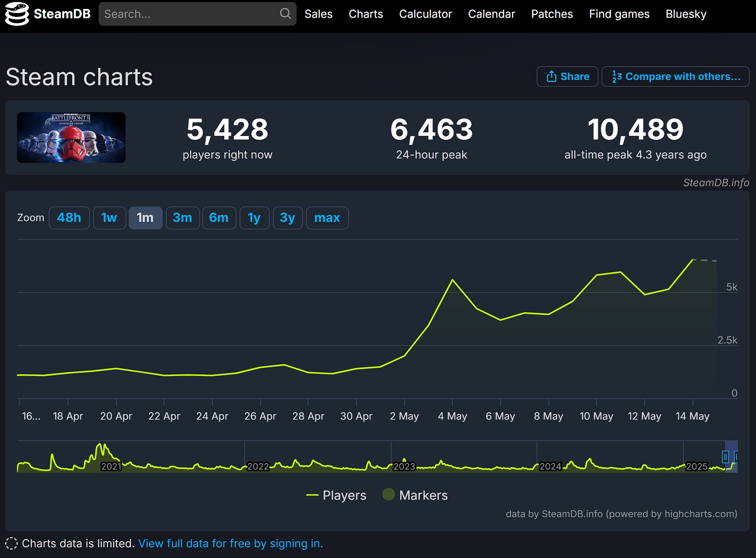This screenshot has height=558, width=756.
Task: Select the 1m zoom range
Action: pos(145,218)
